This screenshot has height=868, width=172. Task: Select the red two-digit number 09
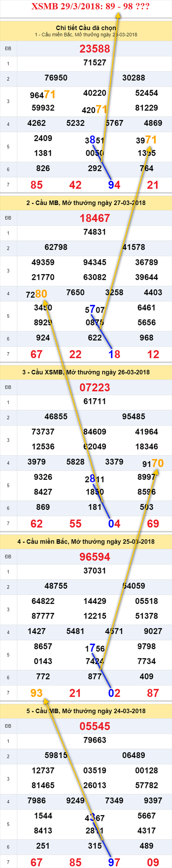point(153,862)
